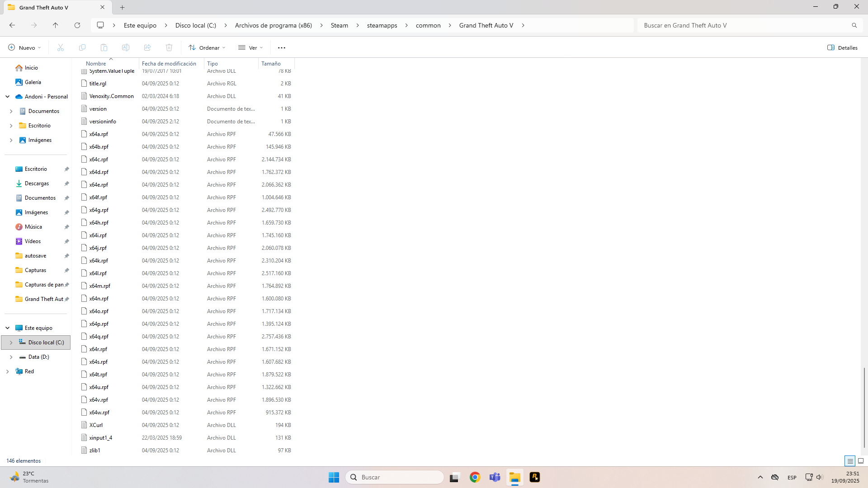Screen dimensions: 868x488
Task: Expand Disco local (C:) tree node
Action: click(x=11, y=343)
